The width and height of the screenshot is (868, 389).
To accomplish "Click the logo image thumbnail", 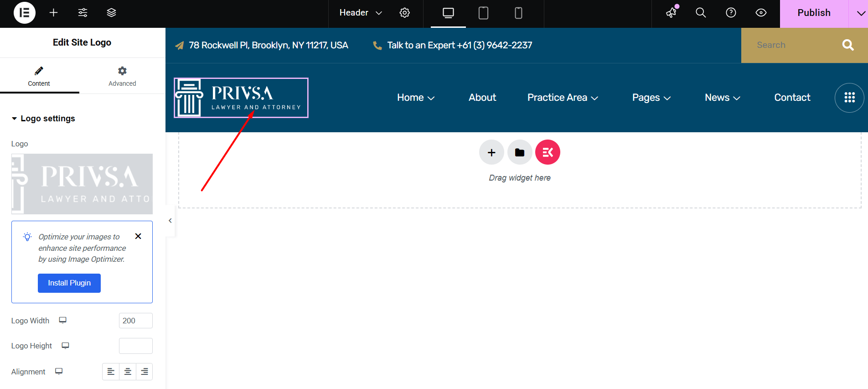I will (82, 184).
